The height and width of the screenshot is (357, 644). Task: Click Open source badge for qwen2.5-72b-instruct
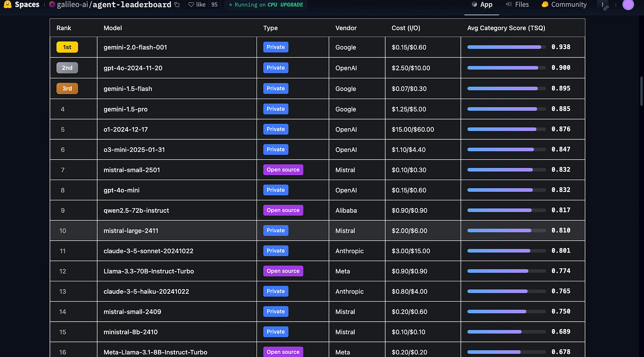(283, 210)
